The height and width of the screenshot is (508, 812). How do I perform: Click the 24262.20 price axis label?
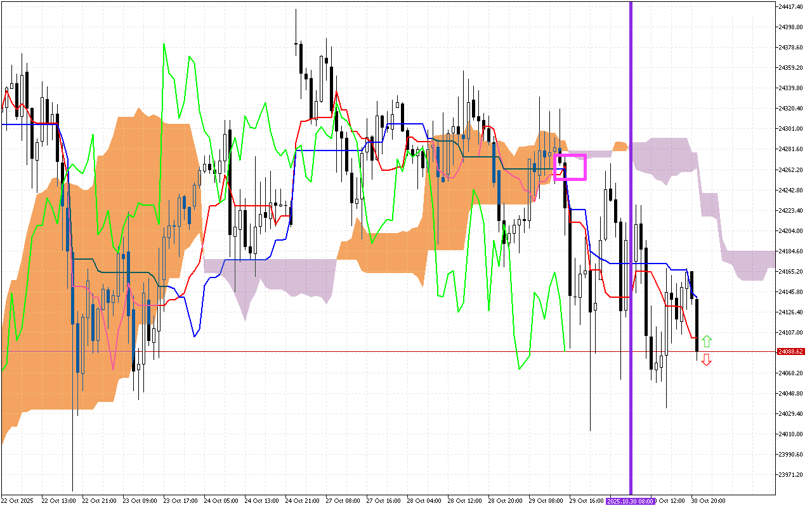(x=790, y=170)
